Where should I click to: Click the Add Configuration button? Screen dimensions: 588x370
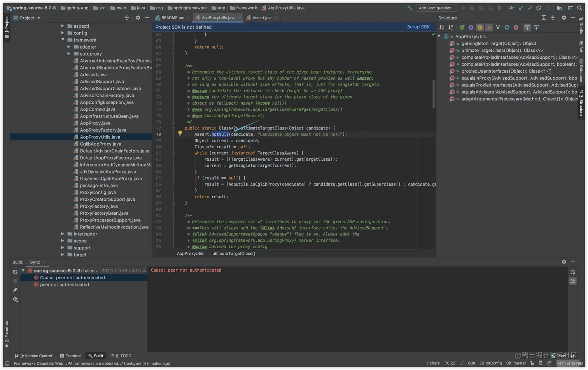[436, 8]
